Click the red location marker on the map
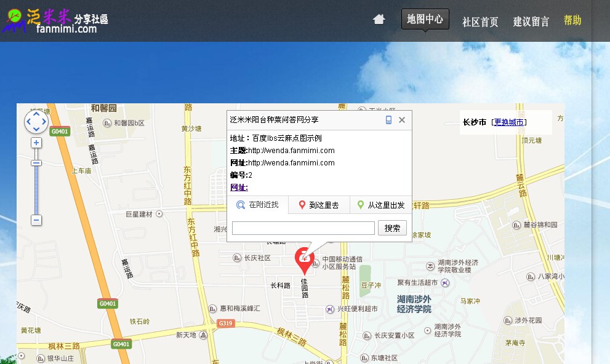This screenshot has height=364, width=610. [x=304, y=260]
